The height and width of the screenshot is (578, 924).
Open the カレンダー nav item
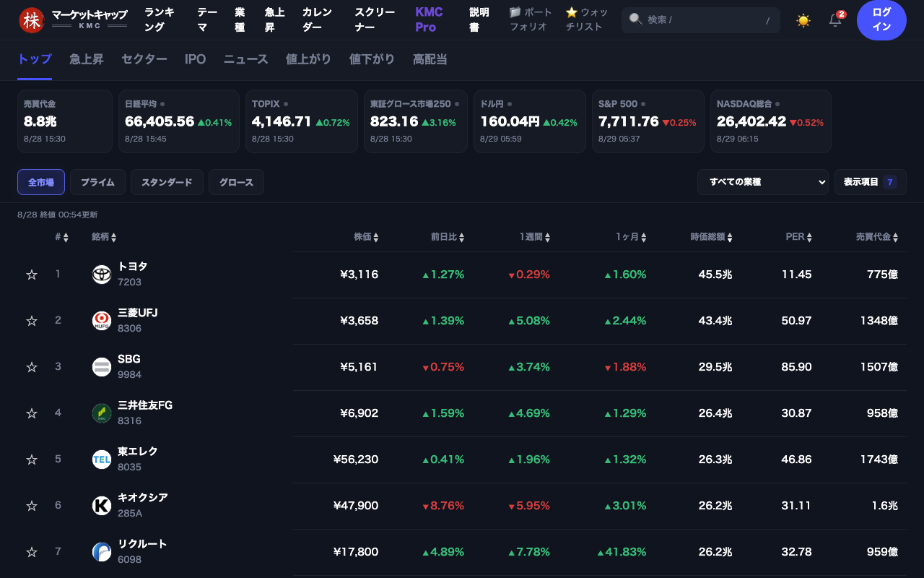tap(318, 20)
